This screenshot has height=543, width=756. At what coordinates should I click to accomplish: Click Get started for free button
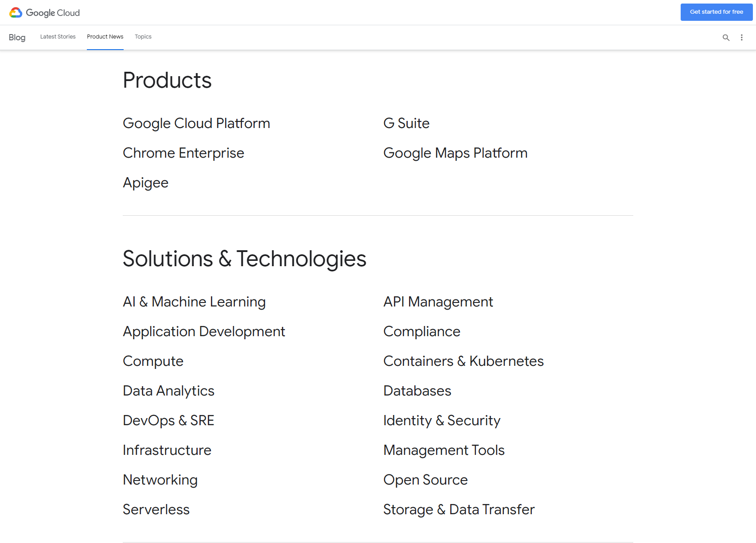click(x=716, y=12)
